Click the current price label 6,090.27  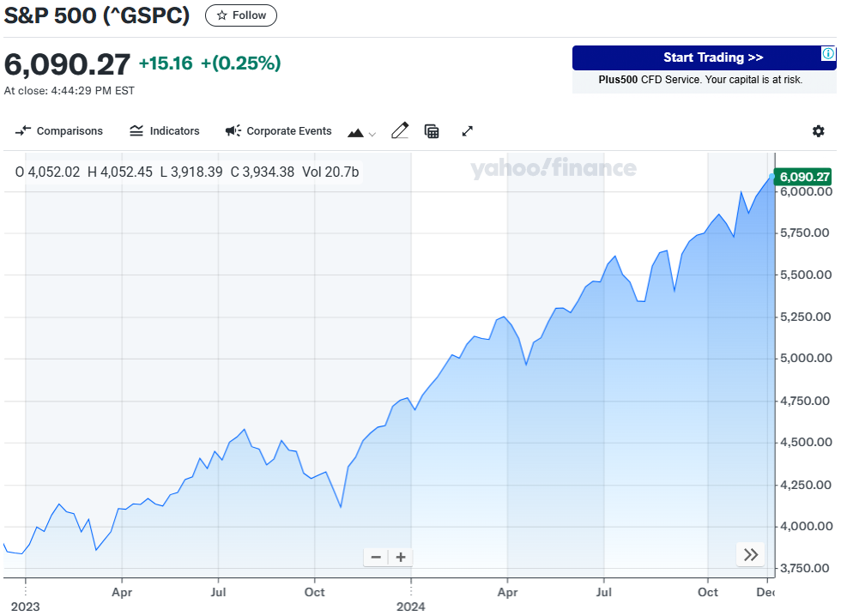[804, 177]
